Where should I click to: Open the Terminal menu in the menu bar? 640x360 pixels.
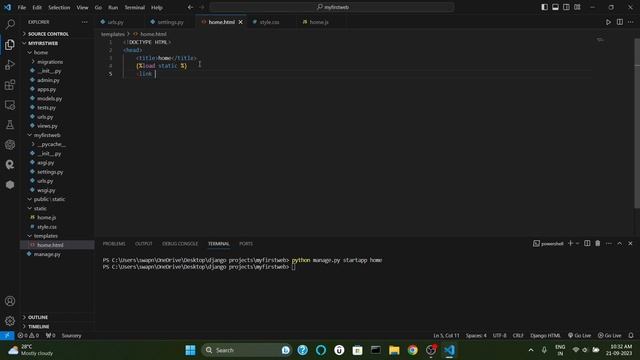pos(135,7)
